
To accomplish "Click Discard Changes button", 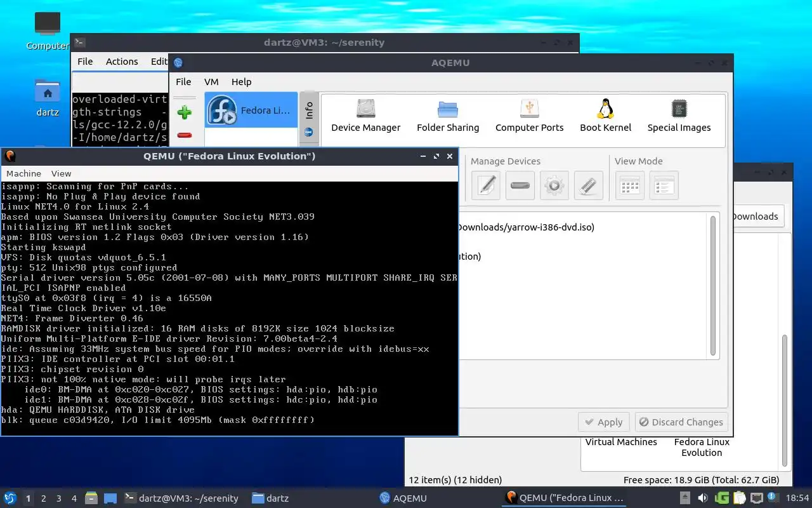I will click(x=681, y=422).
